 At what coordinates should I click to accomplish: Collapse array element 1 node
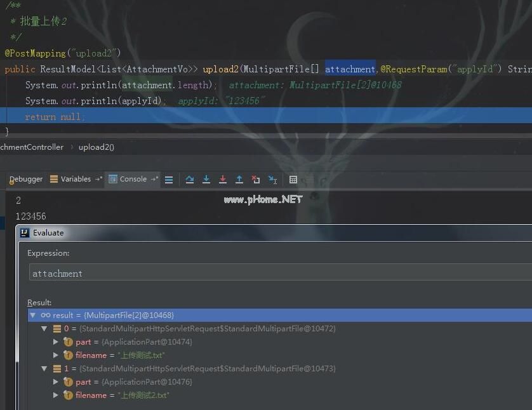44,369
